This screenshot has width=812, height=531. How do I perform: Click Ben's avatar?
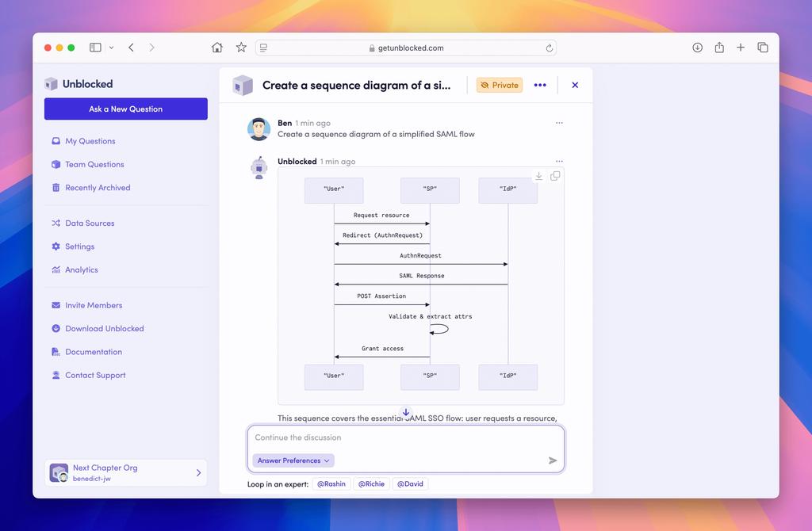pyautogui.click(x=259, y=129)
